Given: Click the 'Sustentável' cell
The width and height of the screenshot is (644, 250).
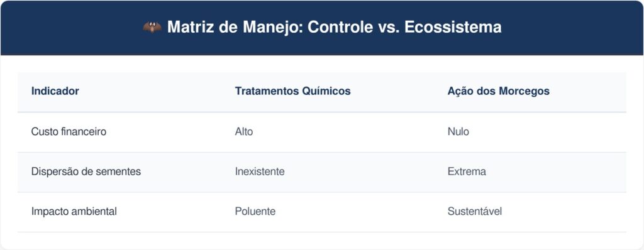Looking at the screenshot, I should (475, 212).
